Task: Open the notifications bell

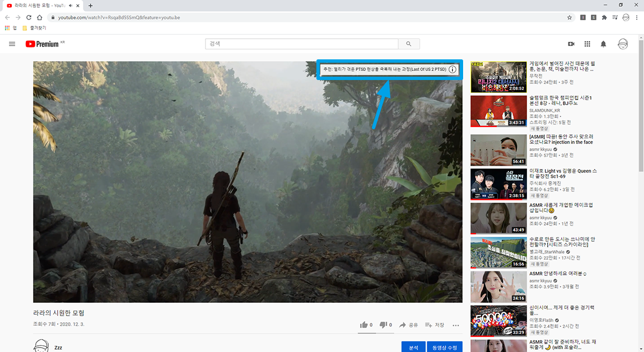Action: pos(603,44)
